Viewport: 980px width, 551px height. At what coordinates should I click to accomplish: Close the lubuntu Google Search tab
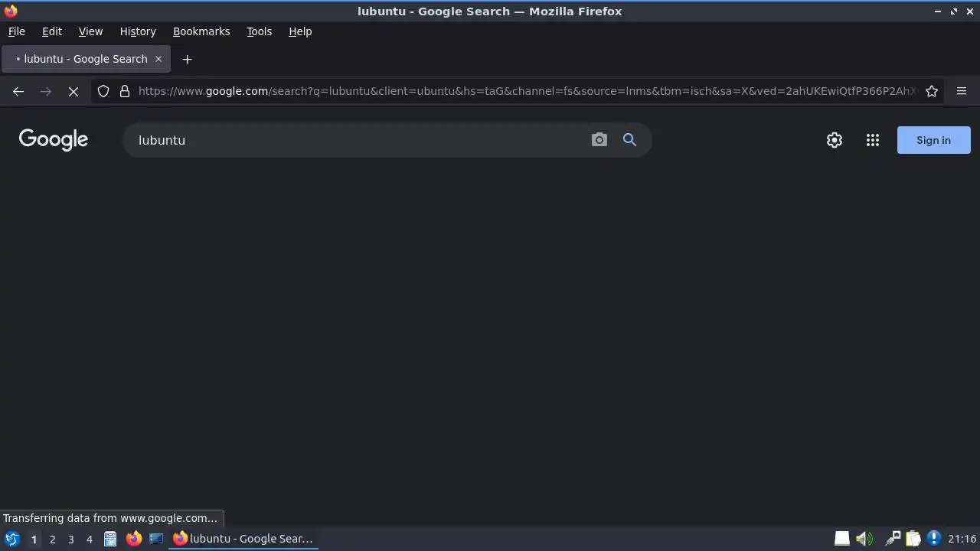[158, 59]
